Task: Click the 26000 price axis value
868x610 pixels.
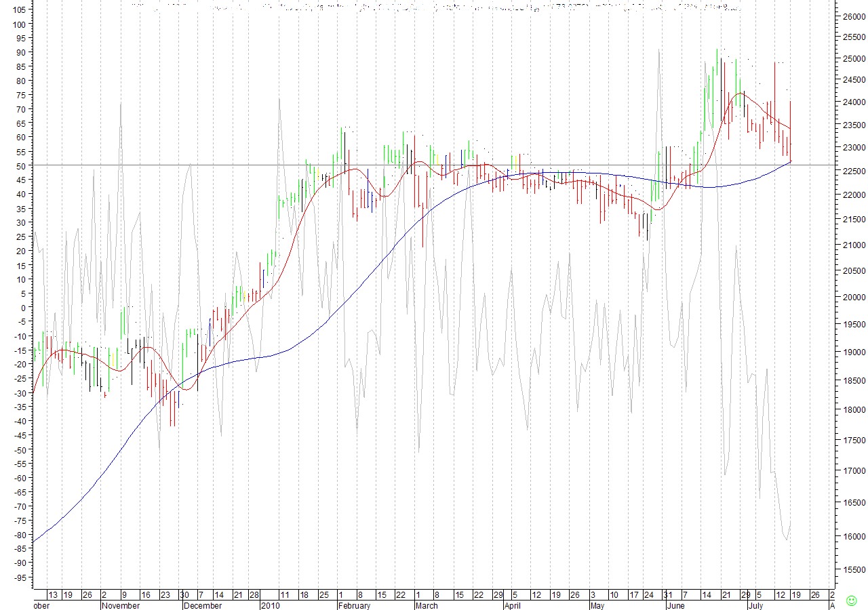Action: [x=853, y=16]
